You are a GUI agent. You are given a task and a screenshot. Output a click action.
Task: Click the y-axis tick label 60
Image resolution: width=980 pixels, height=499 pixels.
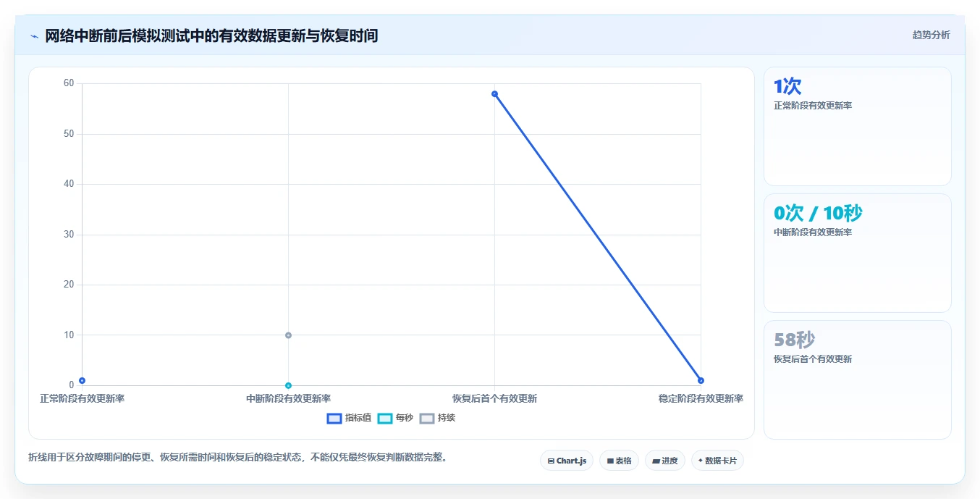(x=69, y=83)
